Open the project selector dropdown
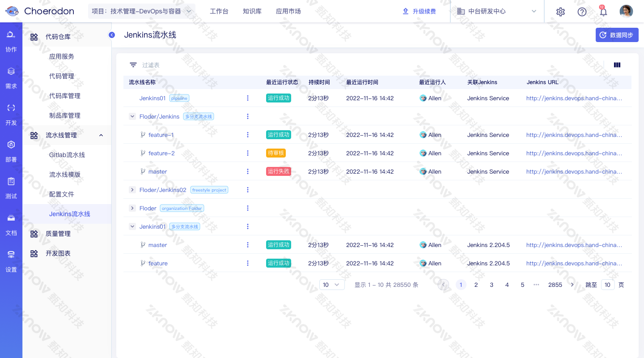Screen dimensions: 644x358 click(x=142, y=11)
